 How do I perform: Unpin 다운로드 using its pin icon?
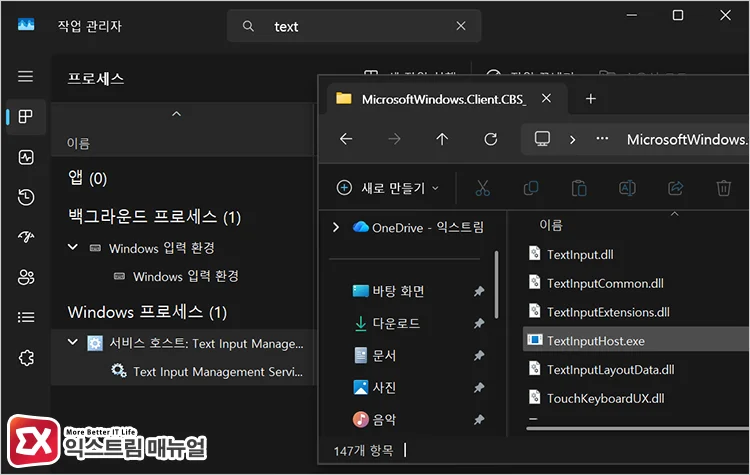[479, 323]
